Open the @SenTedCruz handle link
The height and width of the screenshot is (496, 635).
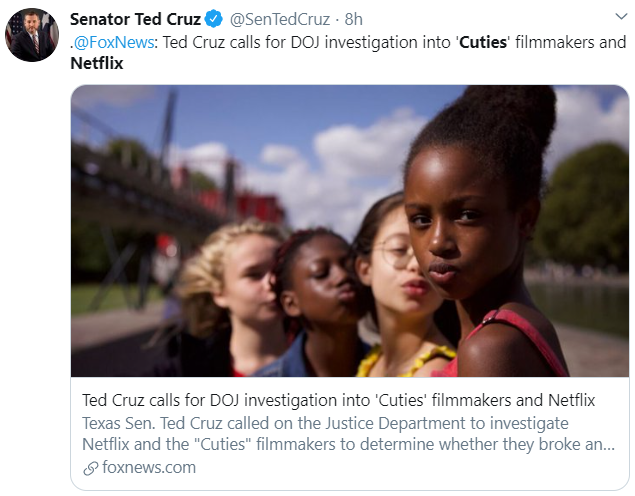click(x=279, y=18)
